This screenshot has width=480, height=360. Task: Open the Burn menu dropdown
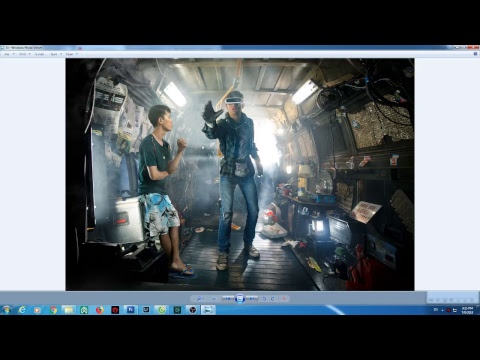click(56, 54)
